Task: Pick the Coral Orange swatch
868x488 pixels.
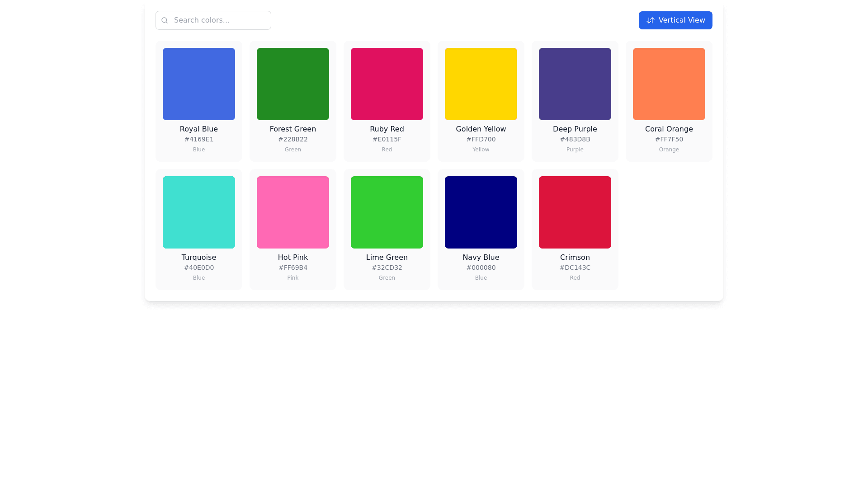Action: click(x=669, y=84)
